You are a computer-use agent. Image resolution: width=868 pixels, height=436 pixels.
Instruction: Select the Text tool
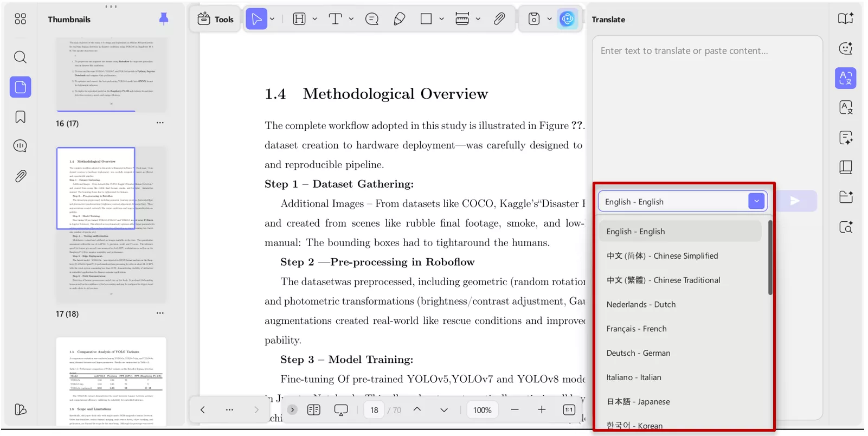335,19
